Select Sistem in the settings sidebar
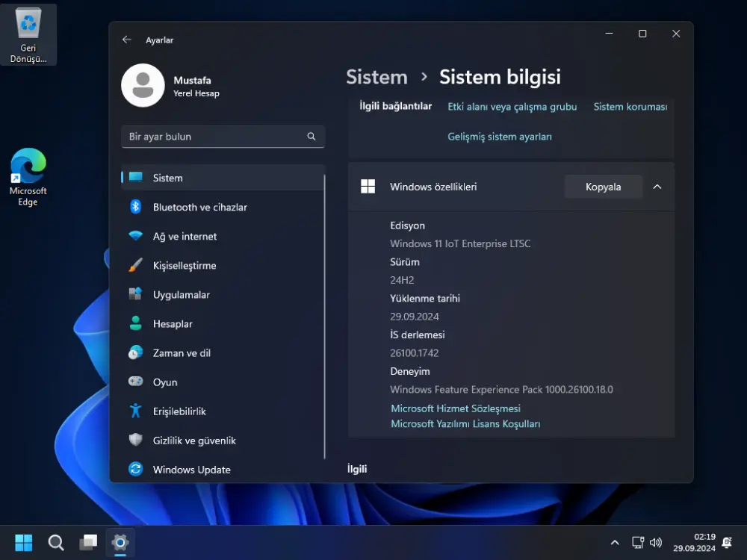The width and height of the screenshot is (747, 560). point(223,178)
